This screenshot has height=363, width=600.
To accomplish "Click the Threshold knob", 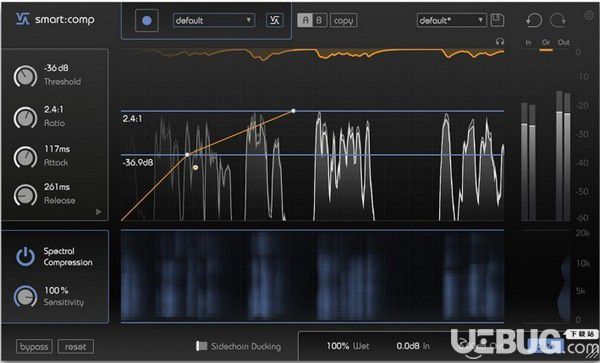I will click(x=25, y=76).
